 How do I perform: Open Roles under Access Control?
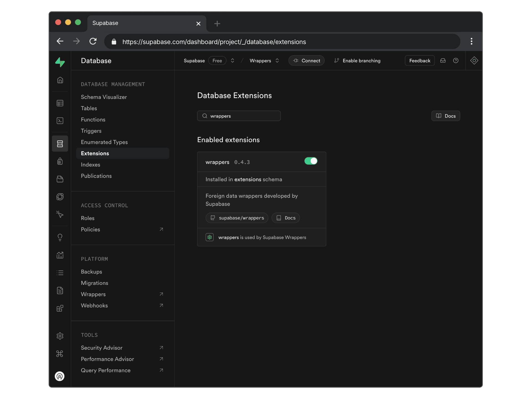tap(88, 218)
